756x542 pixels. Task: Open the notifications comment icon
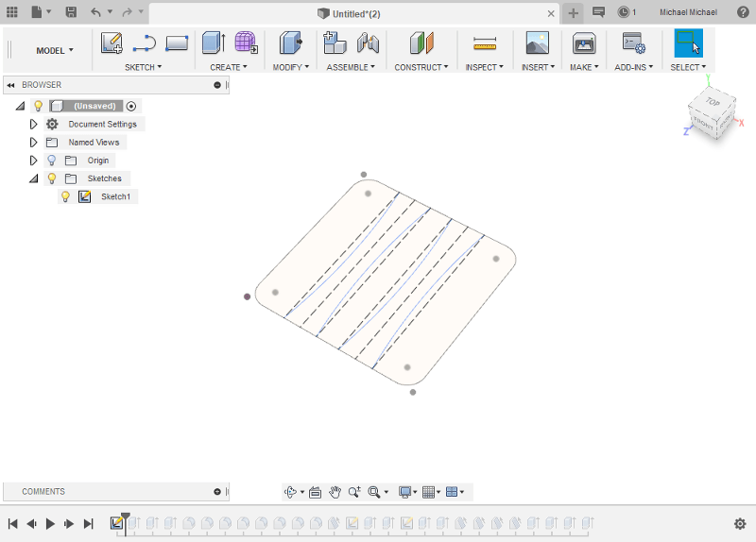(598, 12)
